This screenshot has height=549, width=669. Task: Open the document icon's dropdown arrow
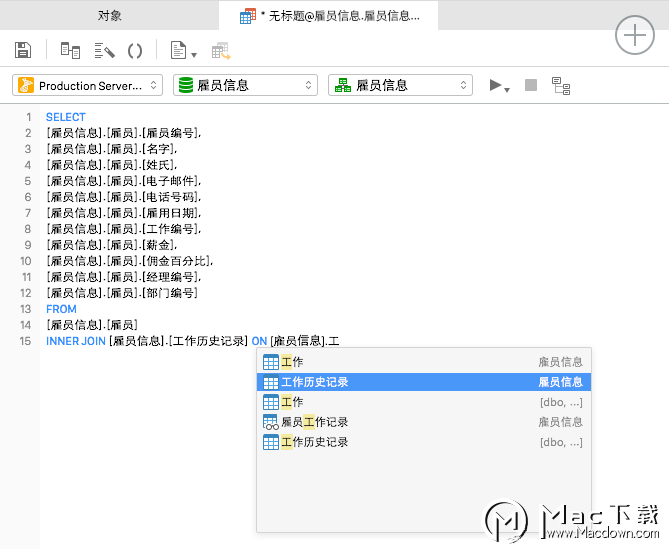coord(194,55)
